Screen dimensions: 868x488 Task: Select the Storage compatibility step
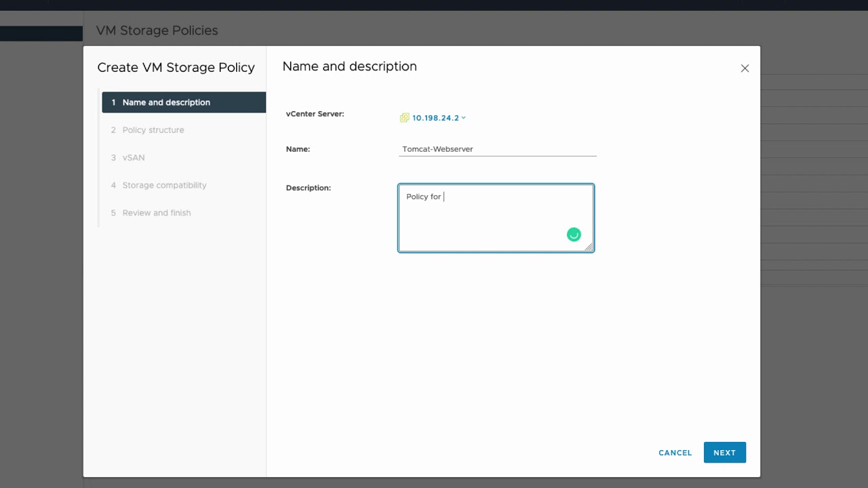[x=164, y=185]
